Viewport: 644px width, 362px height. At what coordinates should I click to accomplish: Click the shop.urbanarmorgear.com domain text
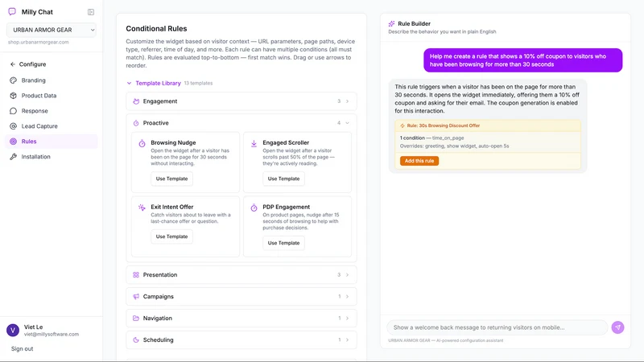[x=38, y=42]
